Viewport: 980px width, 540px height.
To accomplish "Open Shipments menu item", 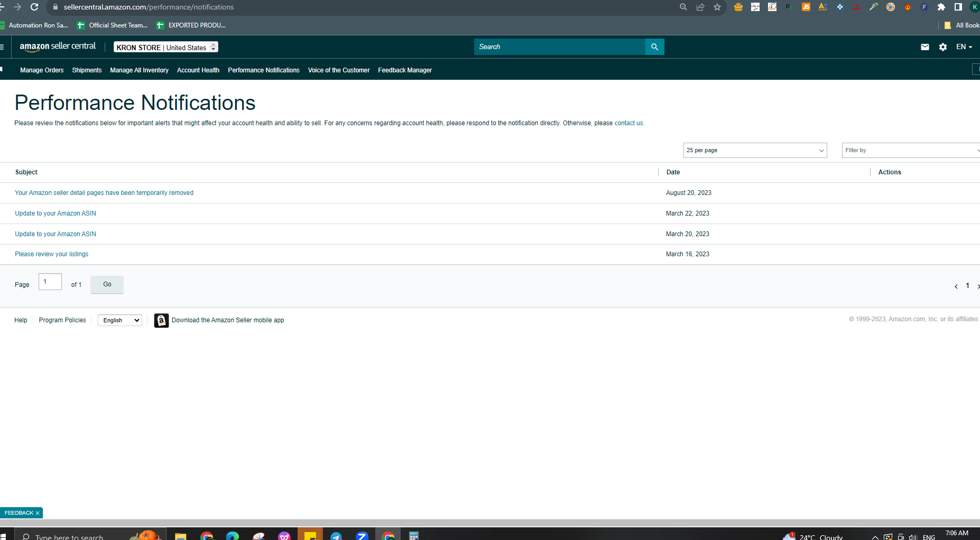I will pos(87,70).
